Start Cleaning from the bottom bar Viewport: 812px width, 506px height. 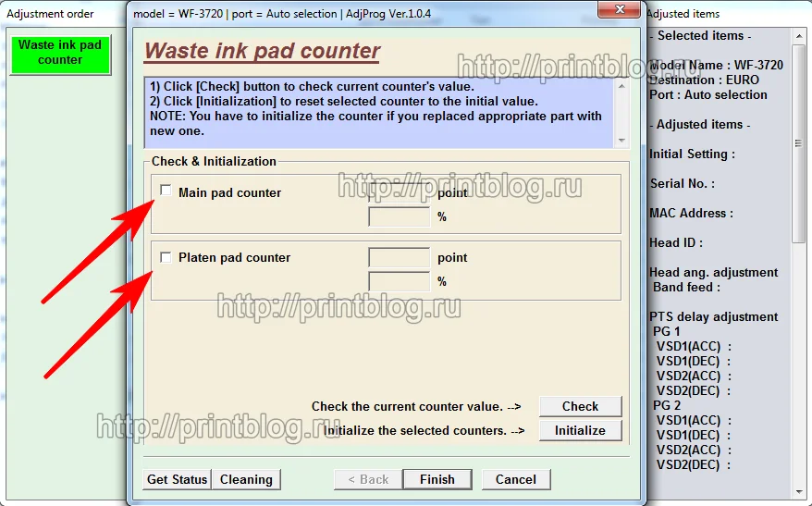246,479
